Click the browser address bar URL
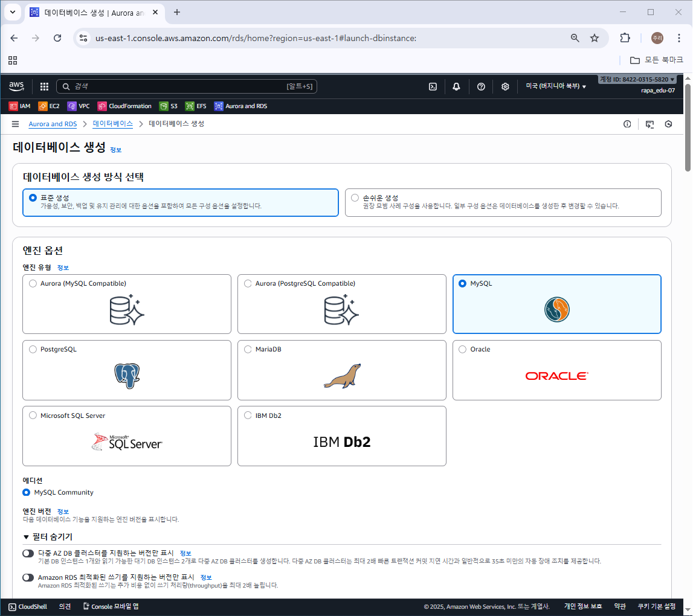Image resolution: width=693 pixels, height=616 pixels. click(x=256, y=39)
